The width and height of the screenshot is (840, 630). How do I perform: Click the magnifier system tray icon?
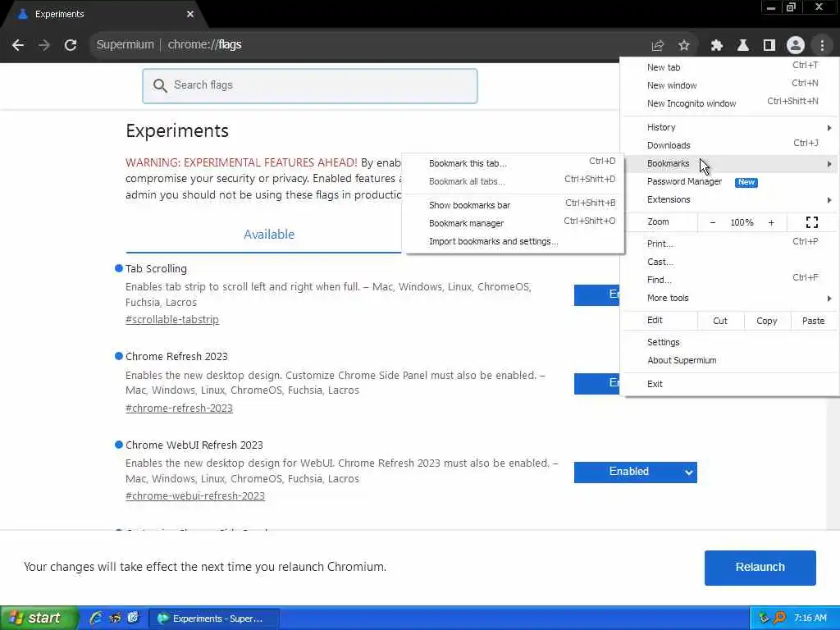(x=779, y=619)
